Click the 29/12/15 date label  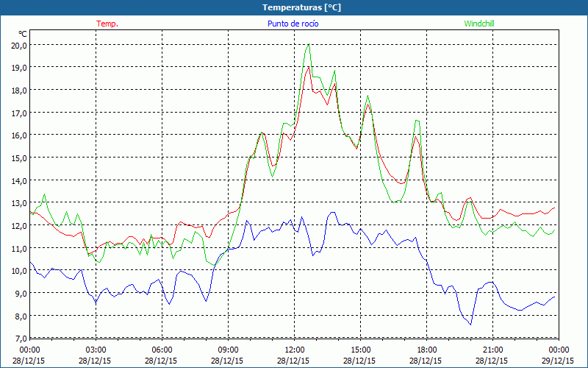558,361
